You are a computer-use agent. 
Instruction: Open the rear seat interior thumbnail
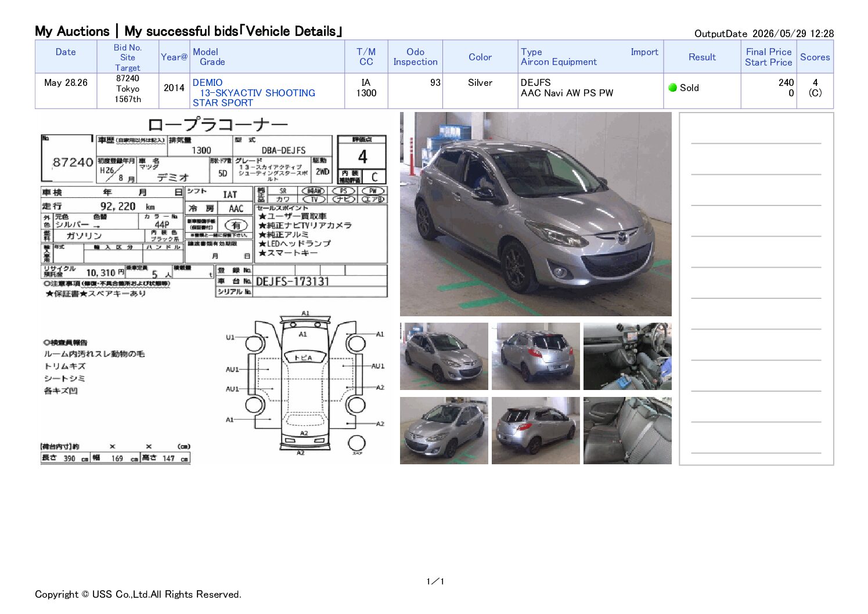pos(627,431)
